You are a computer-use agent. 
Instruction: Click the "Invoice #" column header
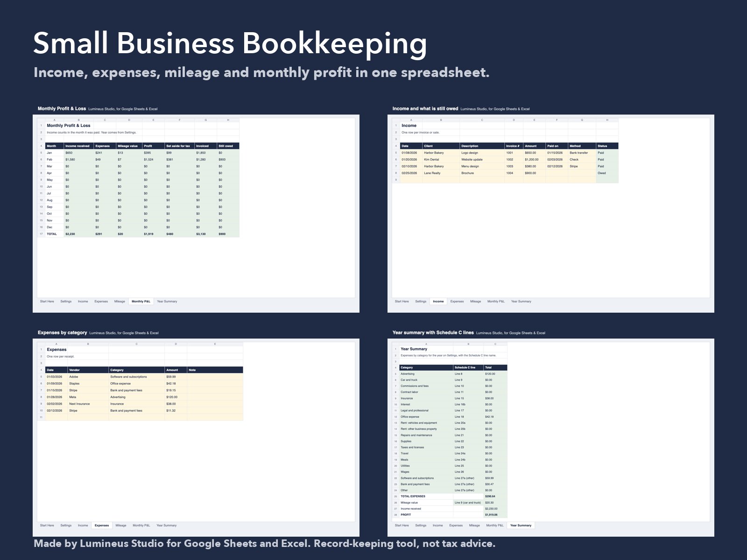point(514,146)
